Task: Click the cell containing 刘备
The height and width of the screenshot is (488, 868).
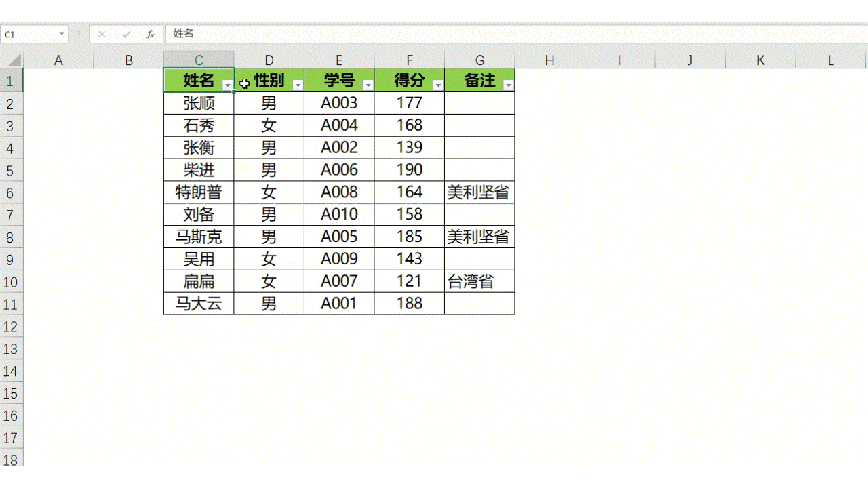Action: [x=199, y=214]
